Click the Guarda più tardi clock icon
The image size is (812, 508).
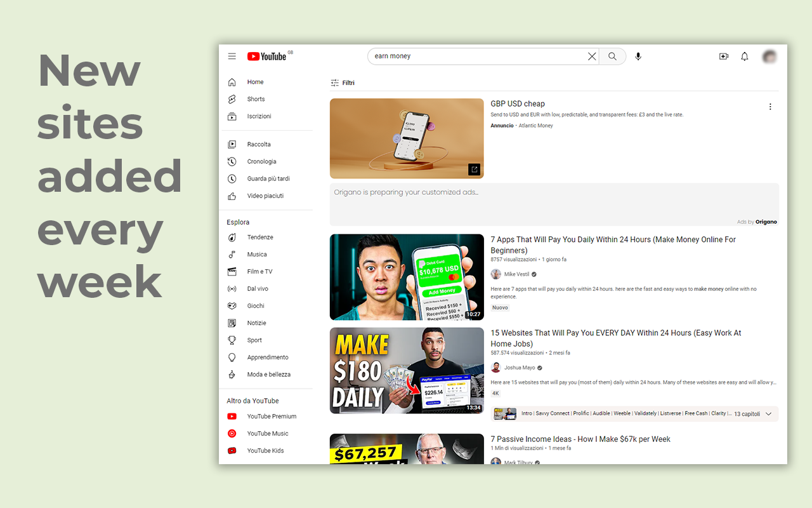[232, 178]
